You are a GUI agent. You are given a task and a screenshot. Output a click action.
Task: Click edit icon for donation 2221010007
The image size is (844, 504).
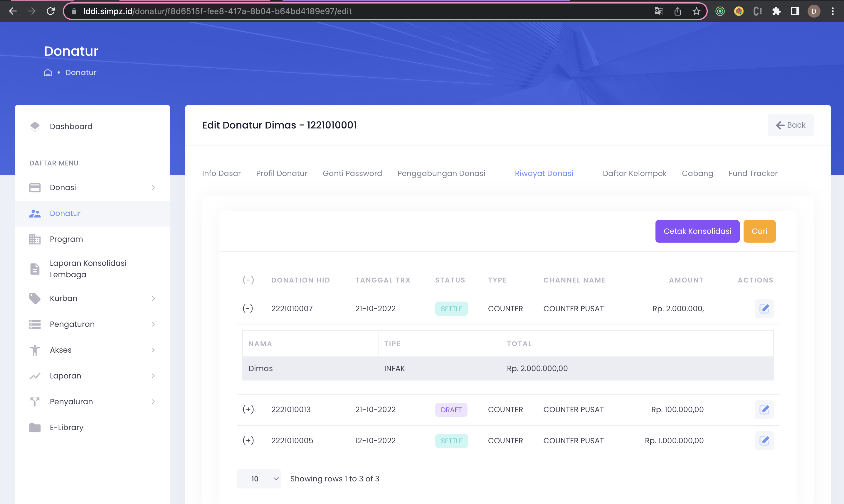[x=764, y=308]
